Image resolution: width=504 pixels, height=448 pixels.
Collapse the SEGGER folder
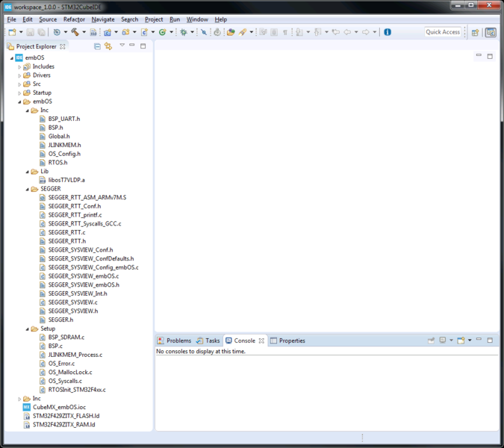(27, 189)
